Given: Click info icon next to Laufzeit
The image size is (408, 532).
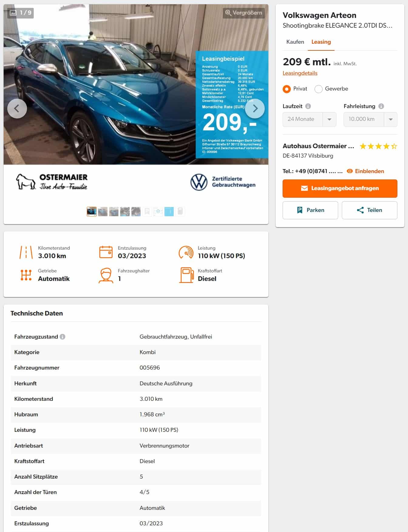Looking at the screenshot, I should 308,106.
